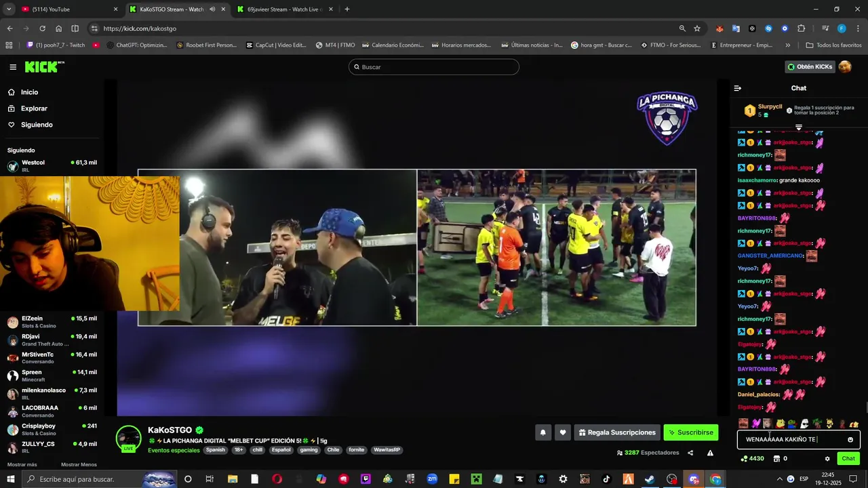Open the CapCut Video Editor bookmark

pos(276,45)
